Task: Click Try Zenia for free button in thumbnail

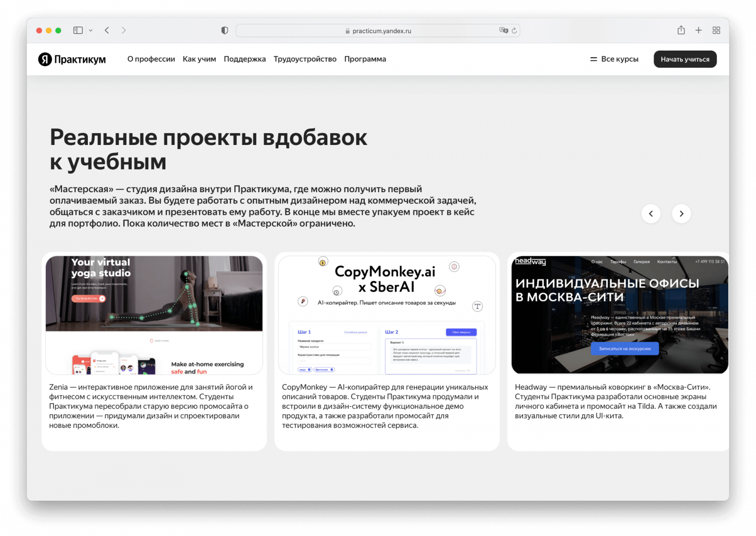Action: (x=89, y=298)
